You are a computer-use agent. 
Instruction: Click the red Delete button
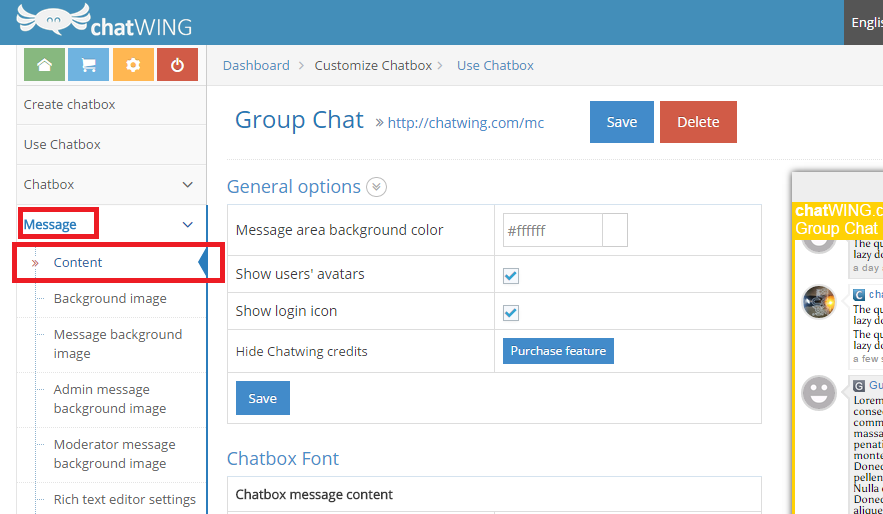point(698,122)
